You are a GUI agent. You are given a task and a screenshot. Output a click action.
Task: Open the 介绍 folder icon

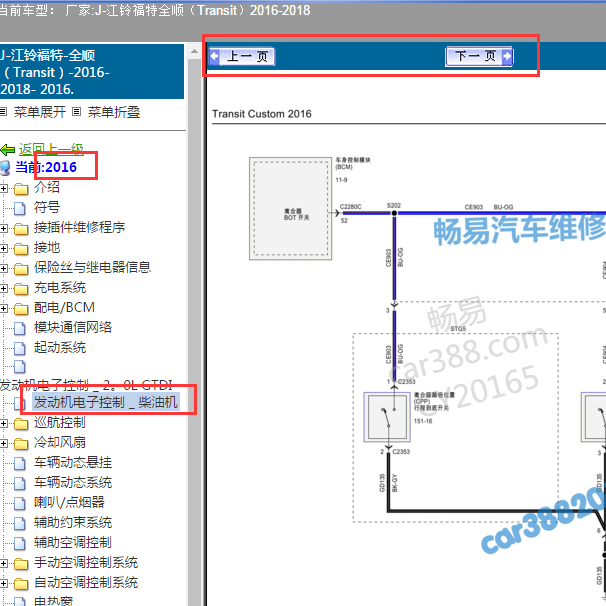pos(21,189)
